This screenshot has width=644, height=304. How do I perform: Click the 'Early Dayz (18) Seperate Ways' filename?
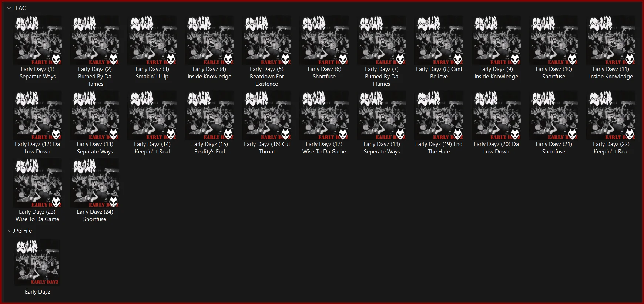[x=382, y=148]
